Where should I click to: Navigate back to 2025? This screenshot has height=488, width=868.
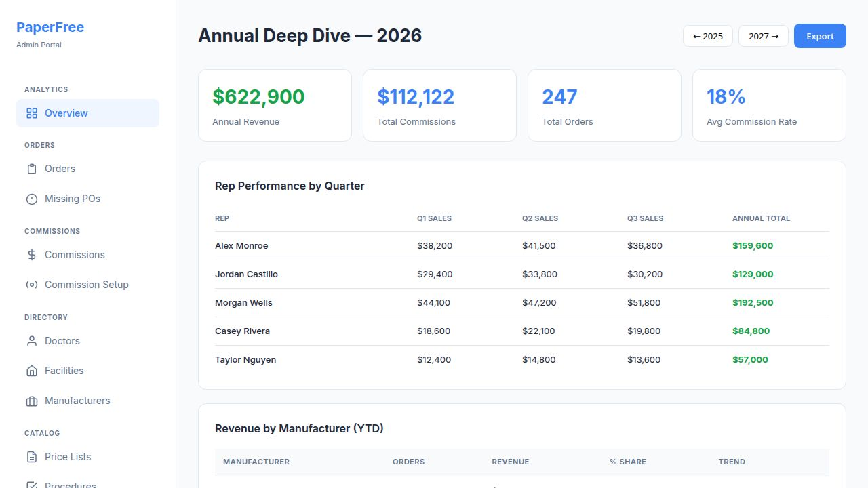[707, 36]
